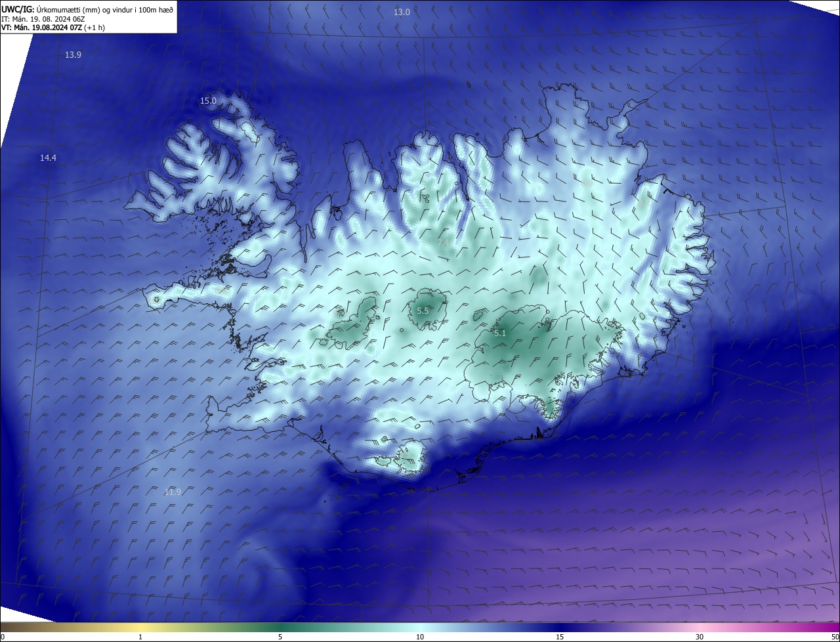
Task: Click the 5.5 value on the glacier
Action: (x=423, y=311)
